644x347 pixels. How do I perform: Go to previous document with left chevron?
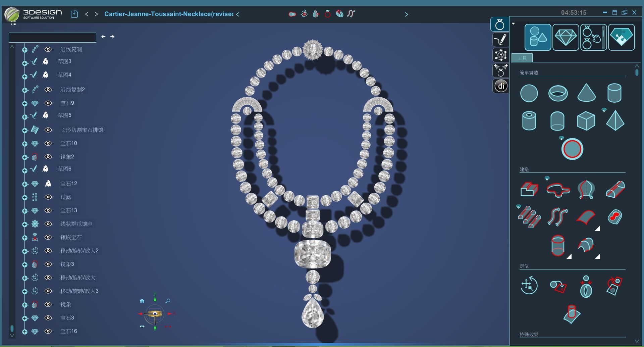point(87,14)
